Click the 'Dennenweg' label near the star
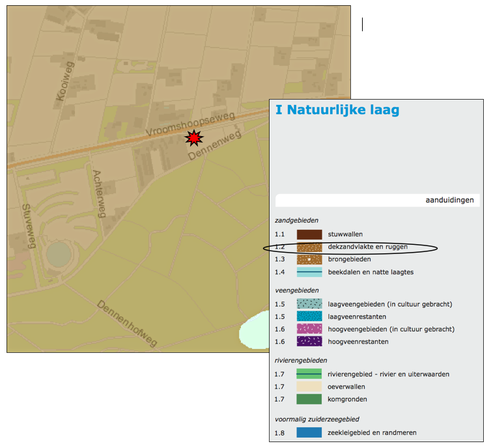The height and width of the screenshot is (448, 491). (x=215, y=145)
